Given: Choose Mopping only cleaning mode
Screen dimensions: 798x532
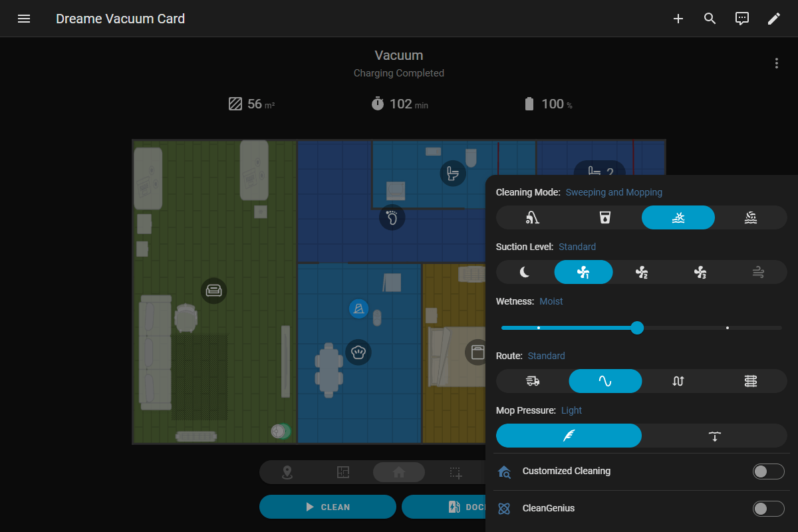Looking at the screenshot, I should [605, 217].
